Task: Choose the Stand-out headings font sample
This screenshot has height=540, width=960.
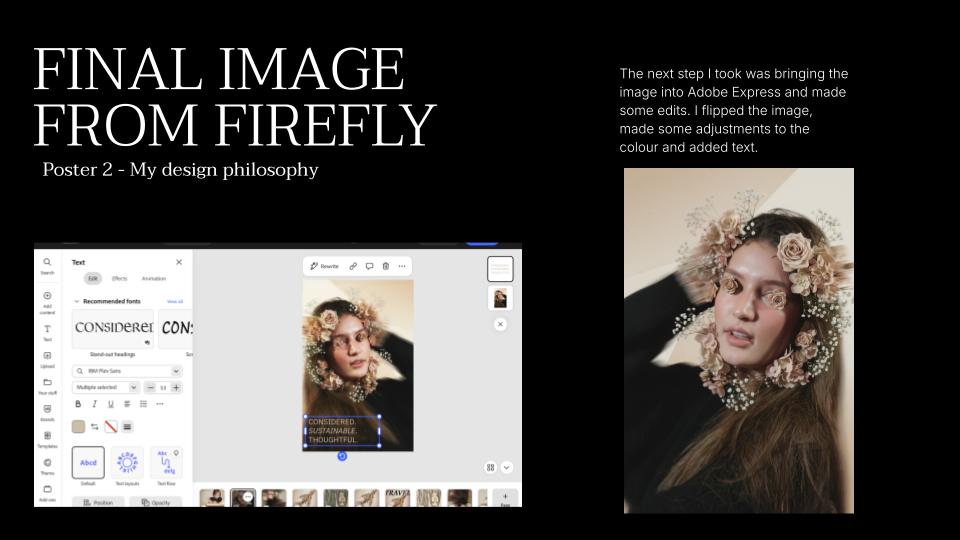Action: click(113, 328)
